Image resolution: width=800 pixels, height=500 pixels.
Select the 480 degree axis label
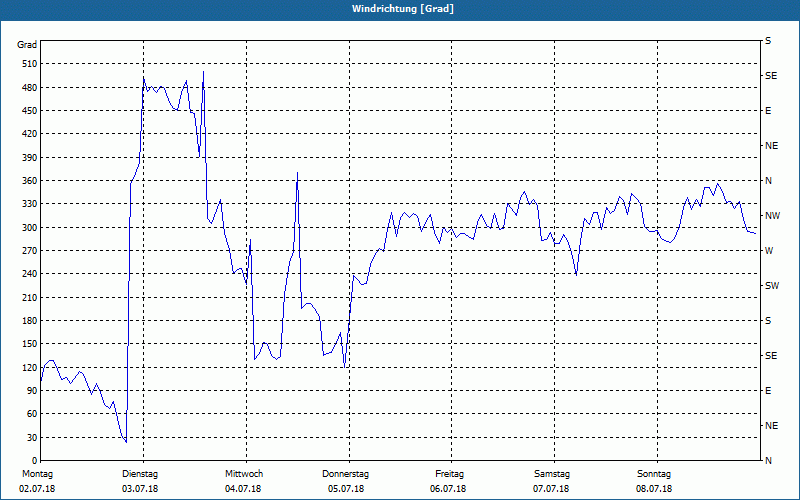pos(30,88)
